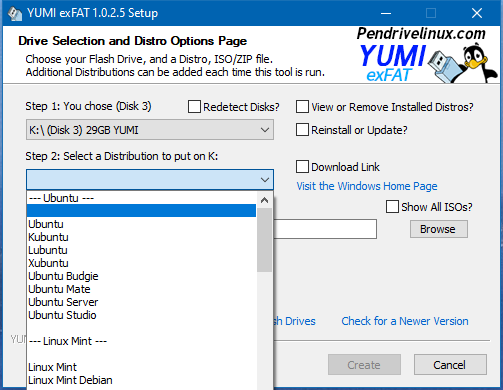Viewport: 503px width, 390px height.
Task: Check View or Remove Installed Distros
Action: click(302, 107)
